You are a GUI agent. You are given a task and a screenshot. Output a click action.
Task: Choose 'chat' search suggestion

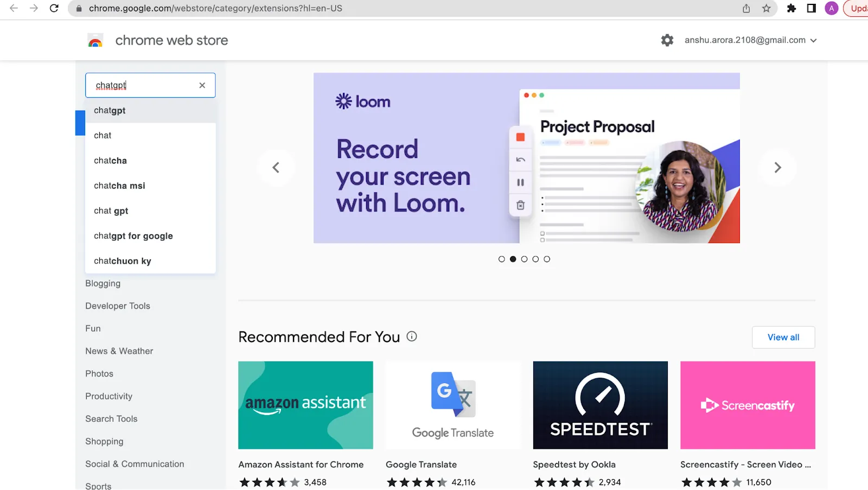150,135
